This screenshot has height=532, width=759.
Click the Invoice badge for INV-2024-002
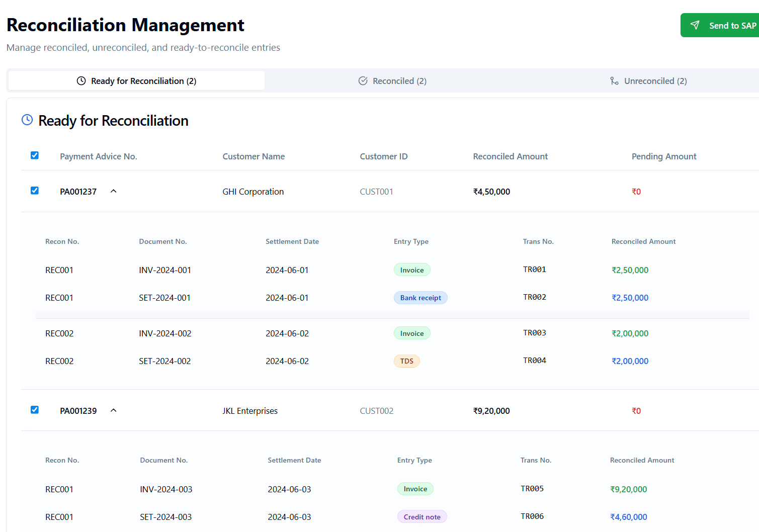tap(412, 333)
